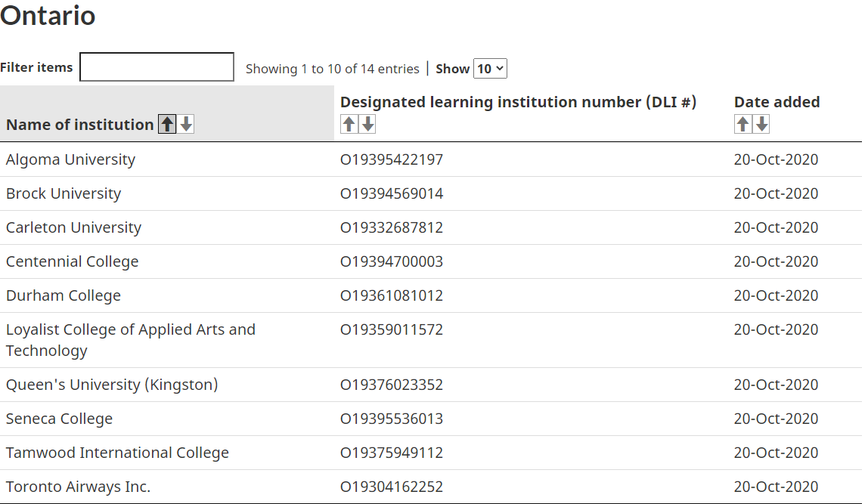Click the Ontario heading
The width and height of the screenshot is (868, 504).
click(x=48, y=15)
